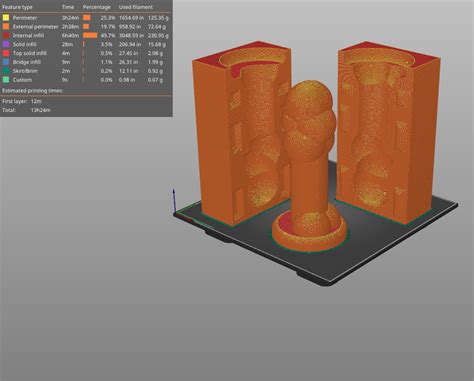Click the 1.1% Bridge infill percentage
Image resolution: width=474 pixels, height=381 pixels.
[x=107, y=62]
